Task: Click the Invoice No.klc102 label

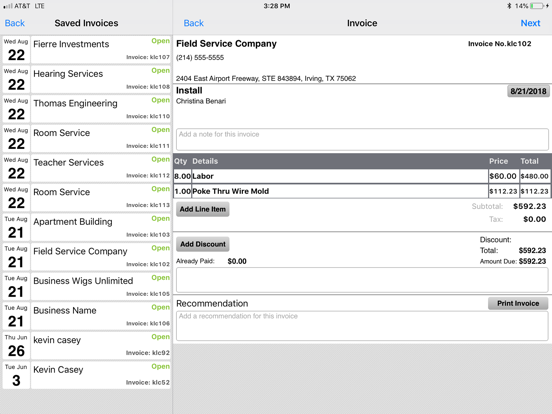Action: 500,44
